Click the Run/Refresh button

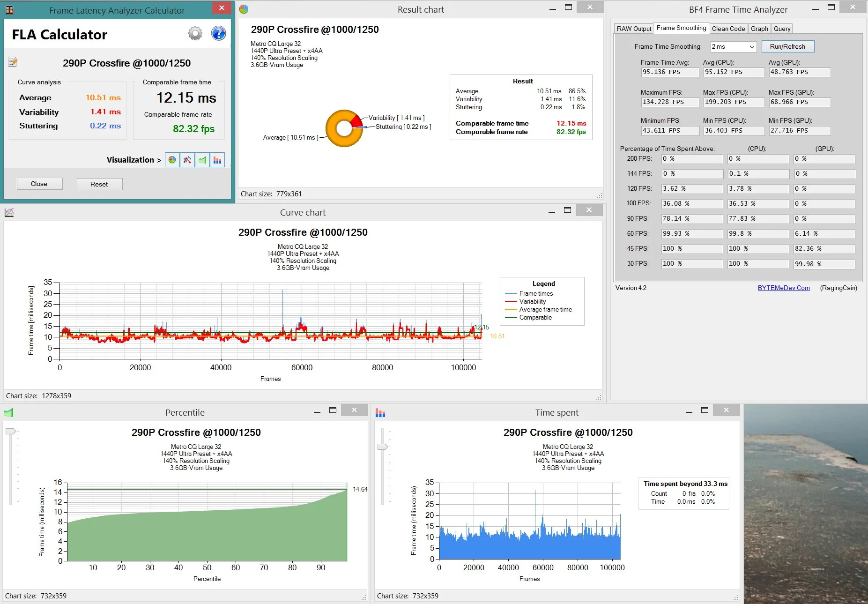787,46
